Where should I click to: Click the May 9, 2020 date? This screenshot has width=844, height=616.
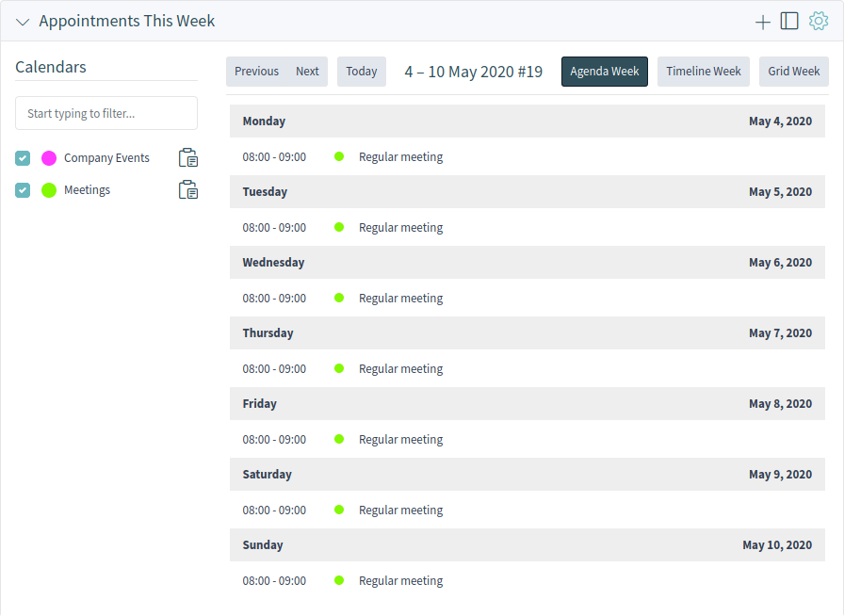coord(781,475)
